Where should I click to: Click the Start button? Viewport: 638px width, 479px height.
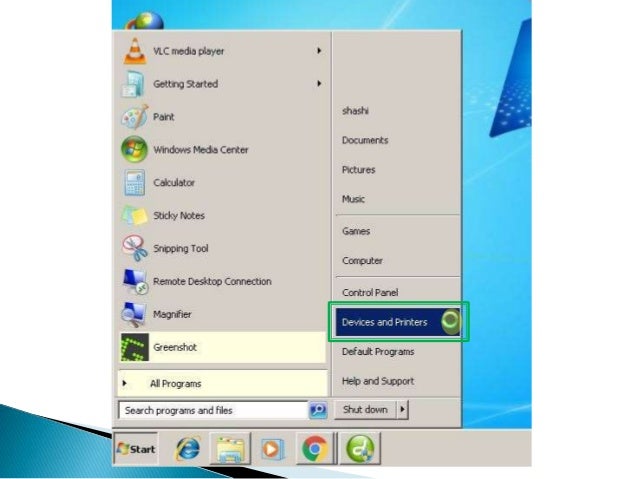(x=136, y=449)
